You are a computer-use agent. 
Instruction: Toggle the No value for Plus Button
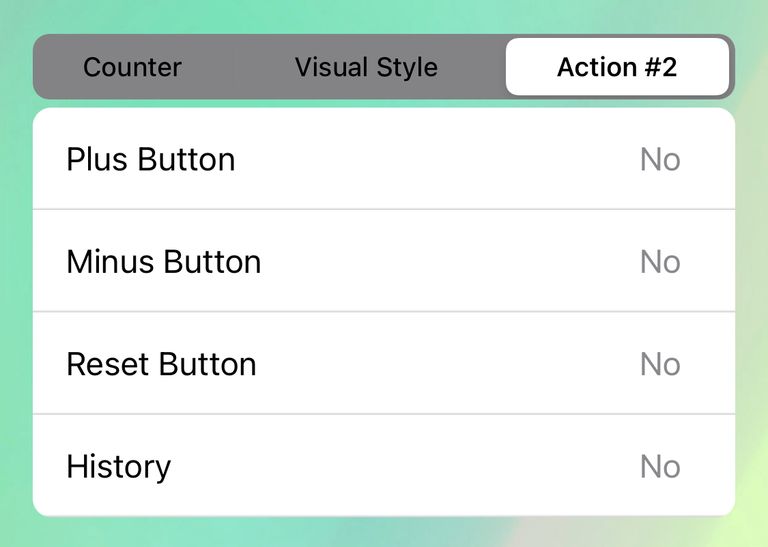click(x=660, y=160)
